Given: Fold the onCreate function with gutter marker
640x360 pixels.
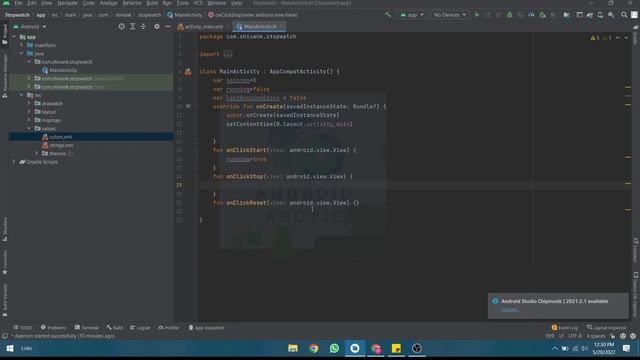Looking at the screenshot, I should click(196, 107).
